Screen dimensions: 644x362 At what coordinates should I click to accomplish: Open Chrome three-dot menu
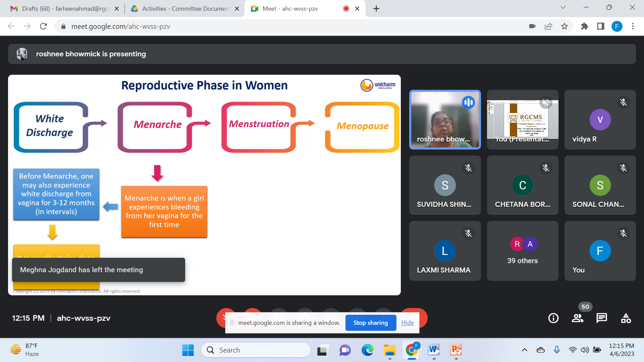pyautogui.click(x=633, y=26)
